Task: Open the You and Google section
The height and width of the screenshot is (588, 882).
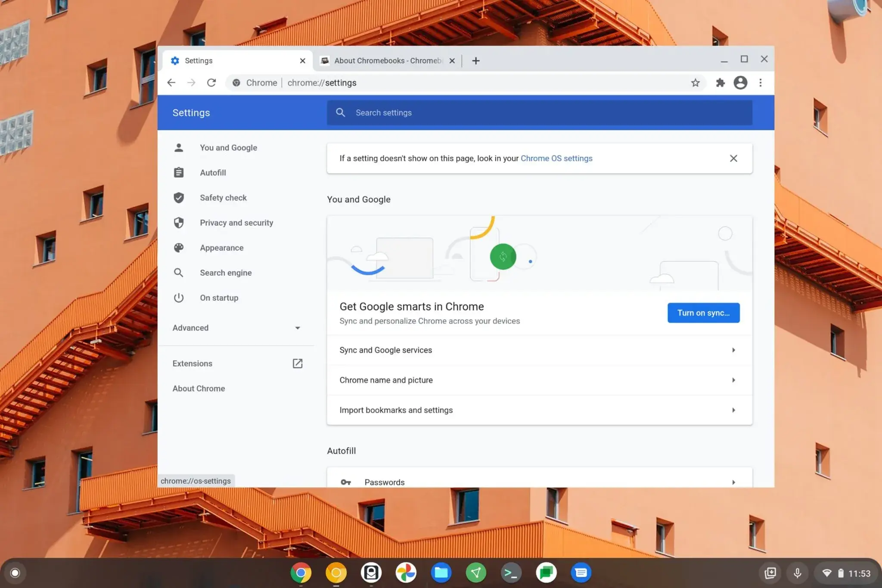Action: point(228,148)
